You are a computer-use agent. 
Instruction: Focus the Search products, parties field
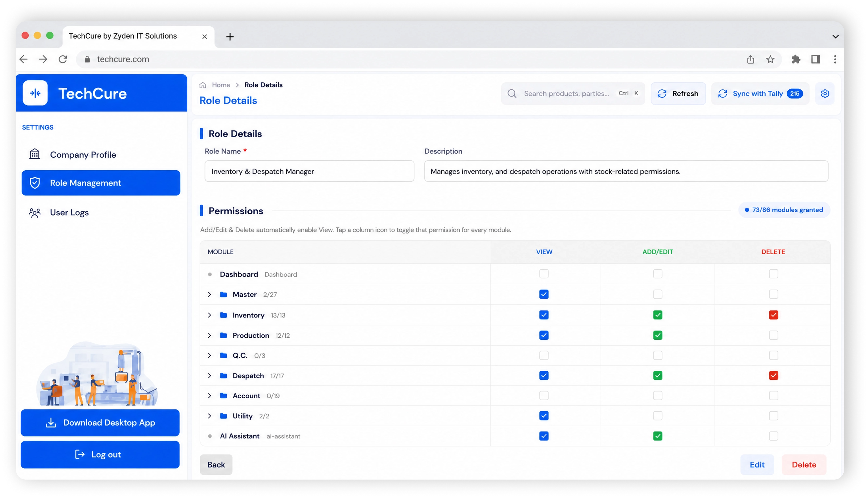(x=573, y=93)
